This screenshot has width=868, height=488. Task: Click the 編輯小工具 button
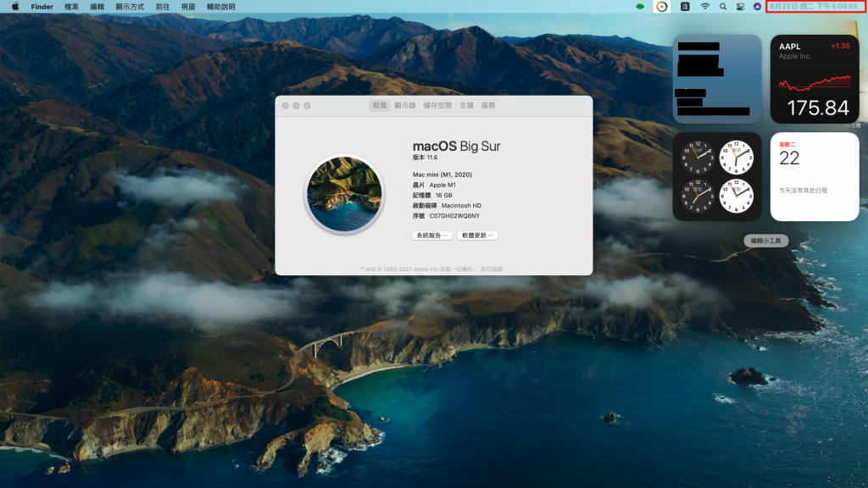tap(765, 241)
